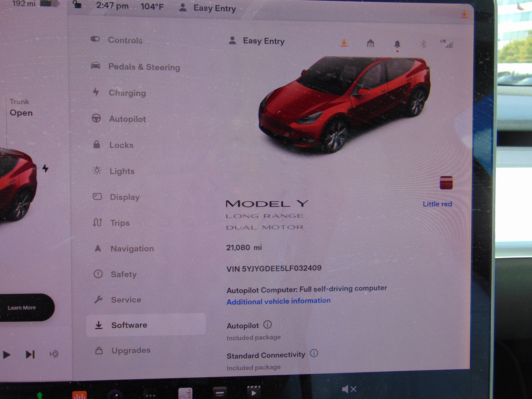This screenshot has width=532, height=399.
Task: Click the HomeLink garage icon
Action: point(370,44)
